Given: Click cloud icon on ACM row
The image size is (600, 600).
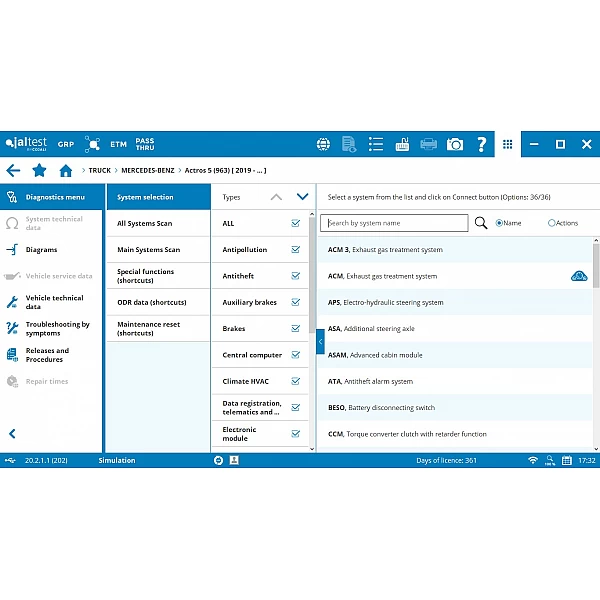Looking at the screenshot, I should (579, 276).
